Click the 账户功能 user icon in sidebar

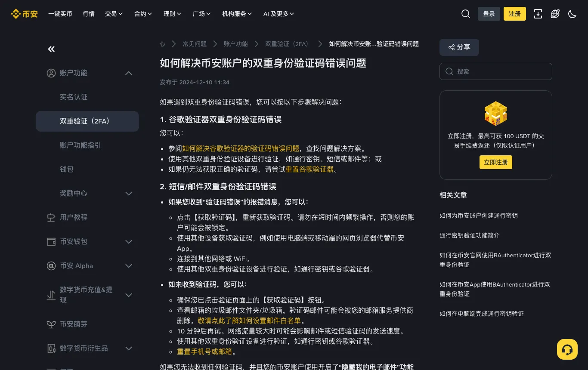point(51,73)
